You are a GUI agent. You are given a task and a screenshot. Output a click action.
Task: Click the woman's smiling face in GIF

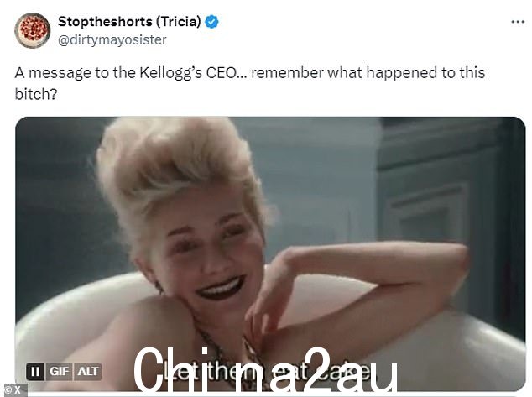207,254
